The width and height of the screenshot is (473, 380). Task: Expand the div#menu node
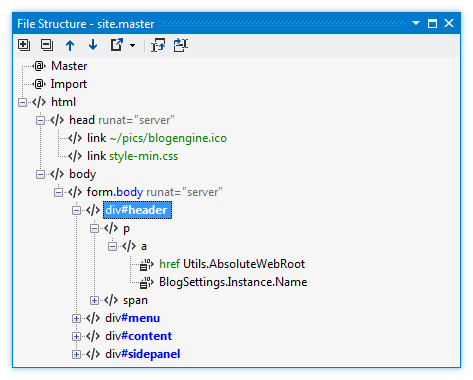(76, 318)
